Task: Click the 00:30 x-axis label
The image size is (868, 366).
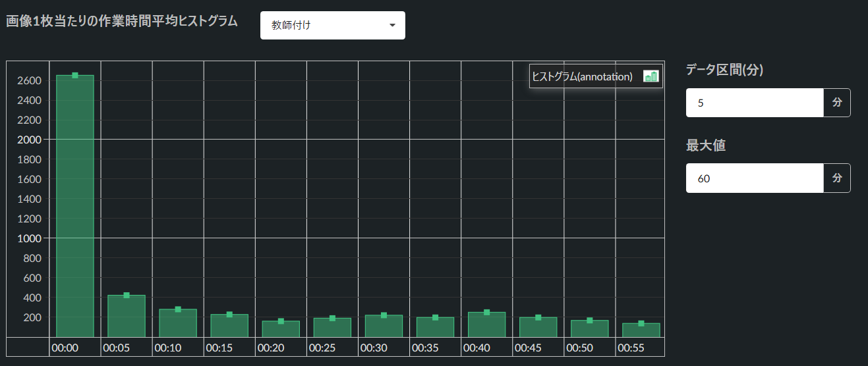Action: click(372, 347)
